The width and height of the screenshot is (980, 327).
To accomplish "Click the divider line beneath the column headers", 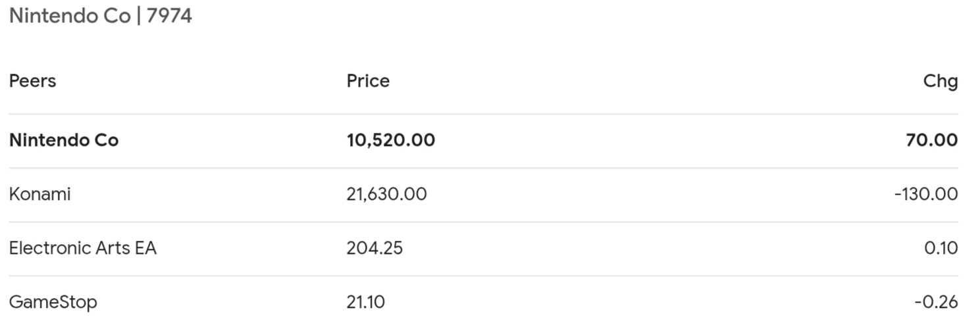I will [x=484, y=114].
